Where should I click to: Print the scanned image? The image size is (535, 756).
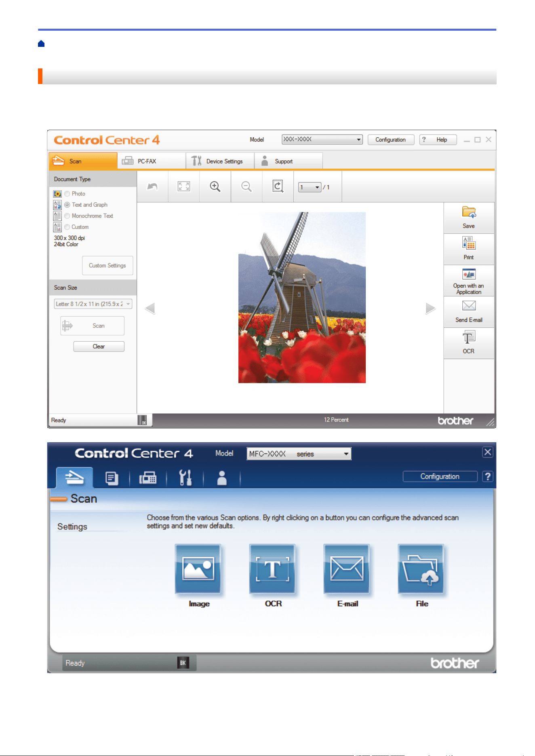[x=469, y=249]
